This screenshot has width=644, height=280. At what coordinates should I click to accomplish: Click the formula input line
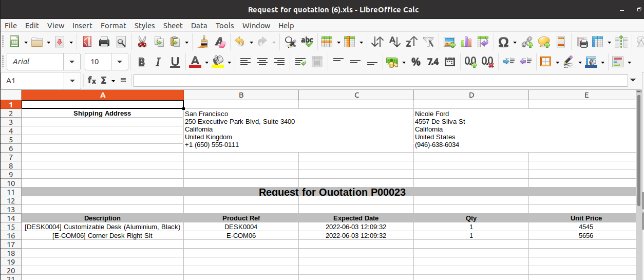(x=381, y=81)
